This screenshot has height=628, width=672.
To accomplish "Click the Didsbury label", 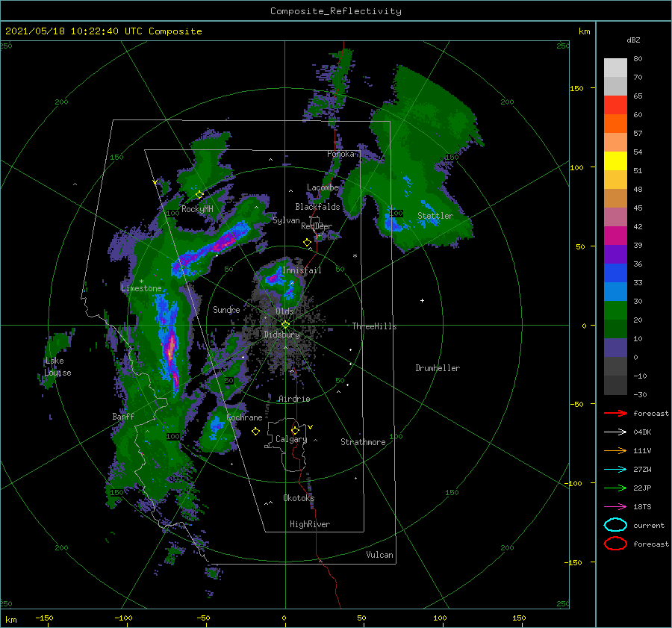I will click(282, 335).
